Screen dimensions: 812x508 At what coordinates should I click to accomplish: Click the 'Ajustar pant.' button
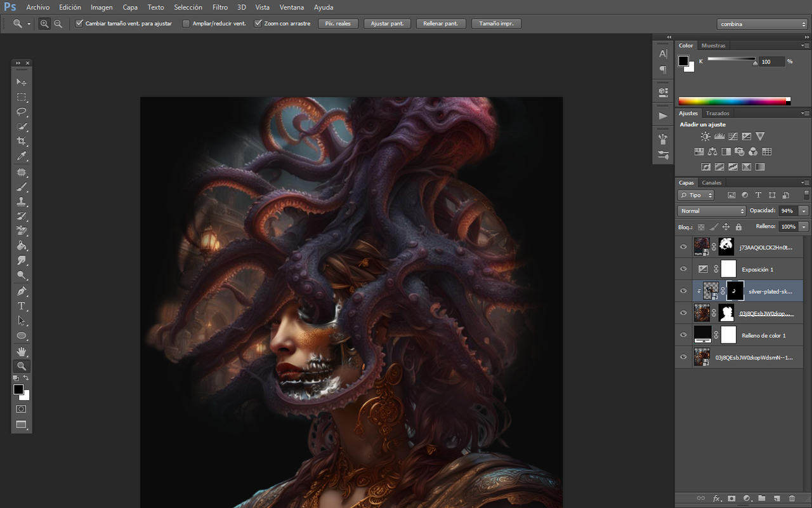[387, 23]
